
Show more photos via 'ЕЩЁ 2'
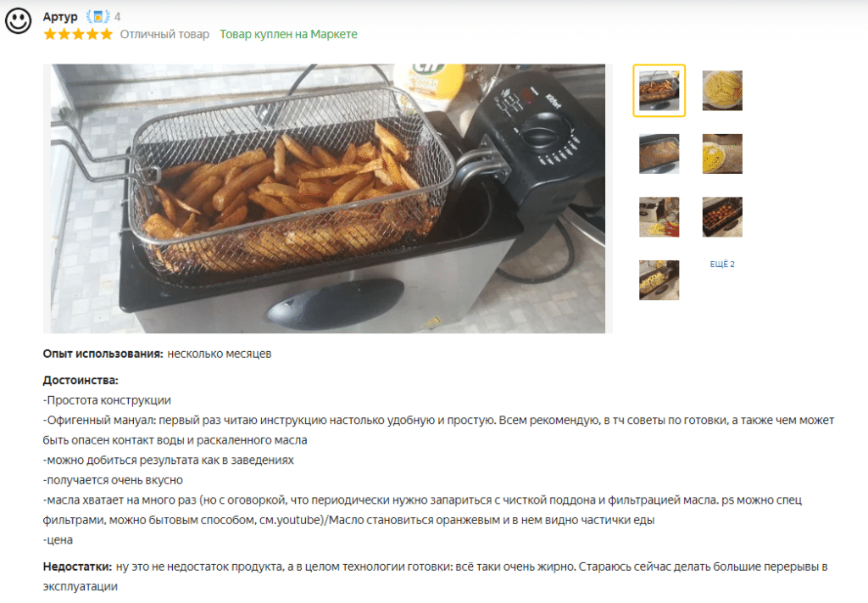(x=722, y=264)
